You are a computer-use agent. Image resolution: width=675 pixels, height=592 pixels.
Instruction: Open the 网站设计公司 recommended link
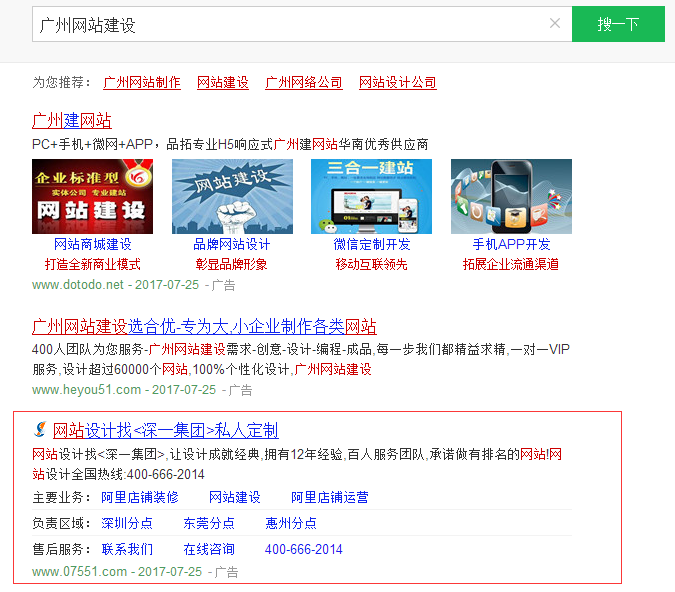398,83
